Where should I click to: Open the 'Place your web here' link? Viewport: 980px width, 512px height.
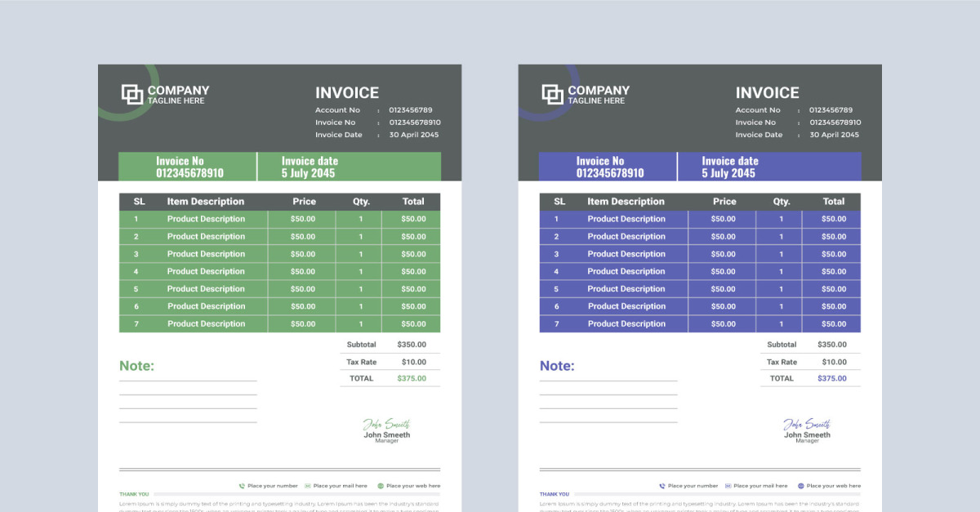tap(413, 486)
